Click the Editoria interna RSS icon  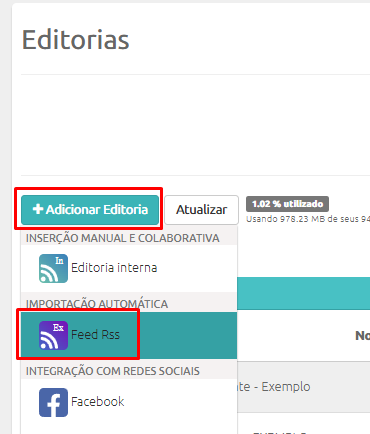point(53,268)
